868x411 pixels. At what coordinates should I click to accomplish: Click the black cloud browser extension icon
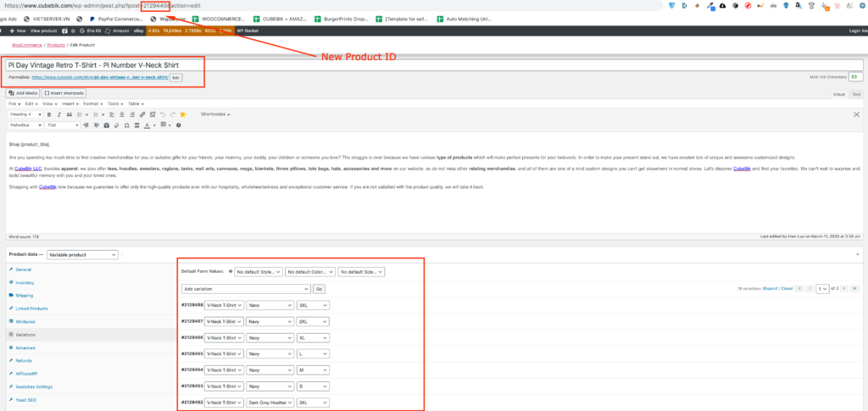coord(722,6)
